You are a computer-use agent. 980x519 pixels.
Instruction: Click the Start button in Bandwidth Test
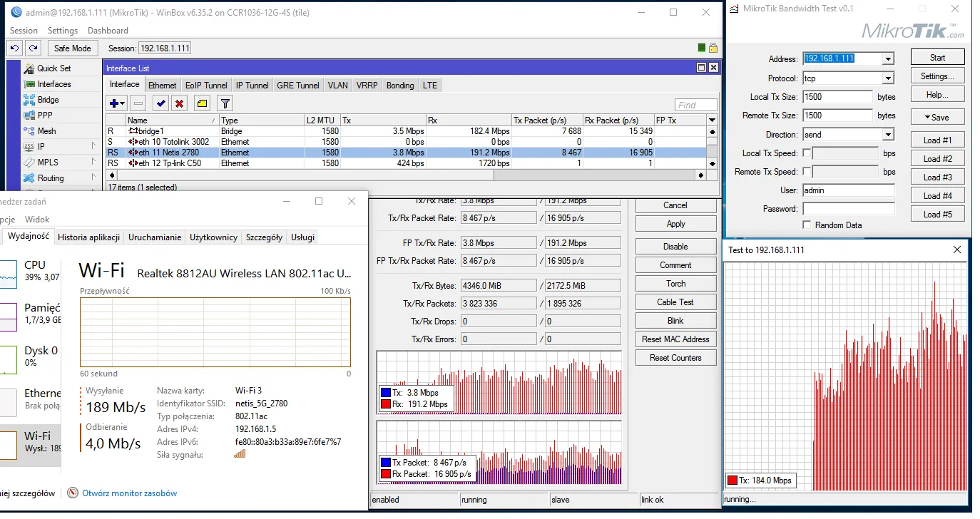click(x=937, y=58)
